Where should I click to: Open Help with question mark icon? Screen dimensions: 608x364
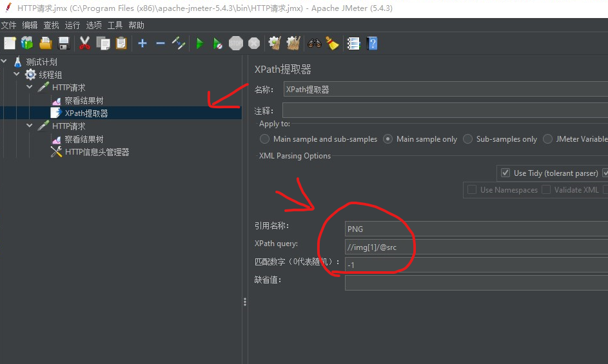372,43
